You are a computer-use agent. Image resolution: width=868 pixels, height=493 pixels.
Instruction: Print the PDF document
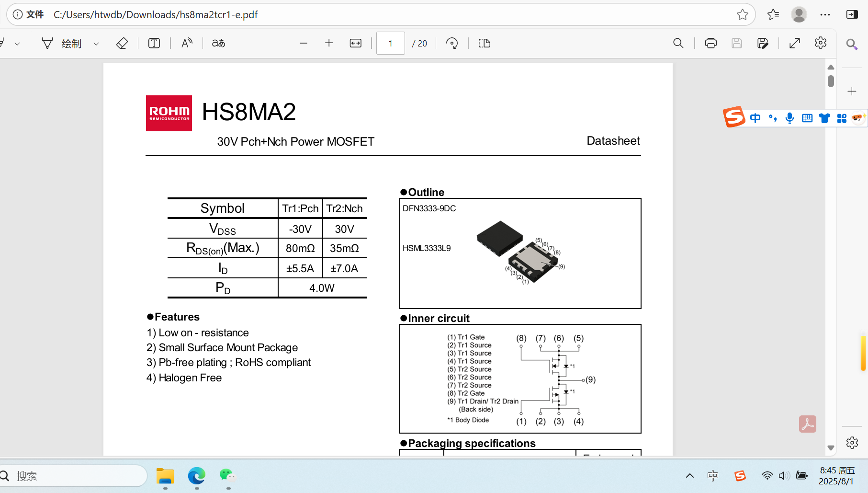coord(711,44)
